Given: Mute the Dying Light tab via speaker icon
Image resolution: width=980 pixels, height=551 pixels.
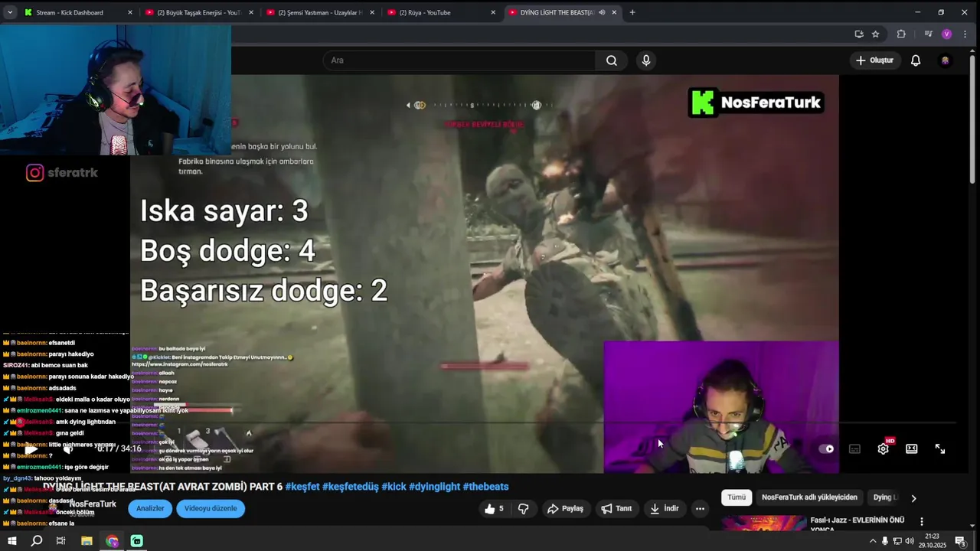Looking at the screenshot, I should tap(602, 12).
